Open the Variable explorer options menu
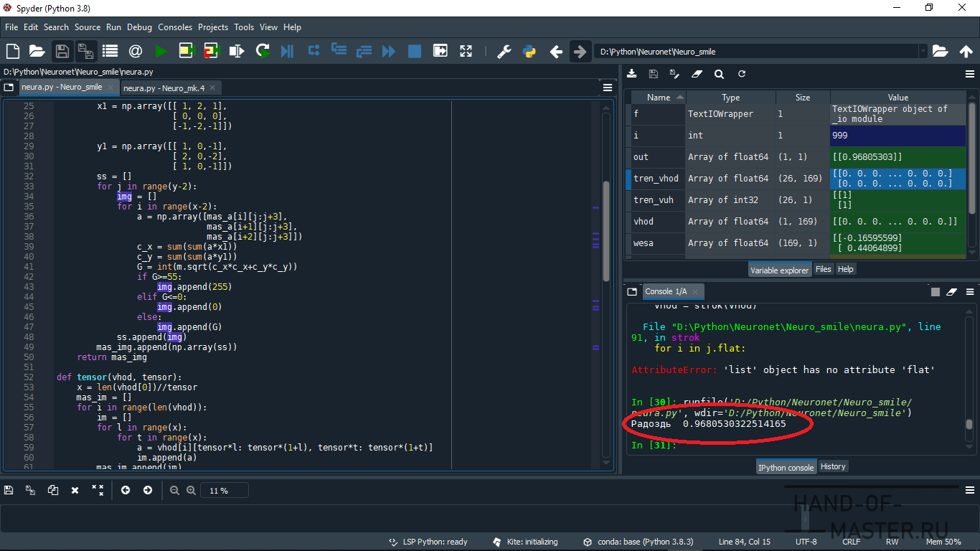Screen dimensions: 980x551 pyautogui.click(x=970, y=74)
